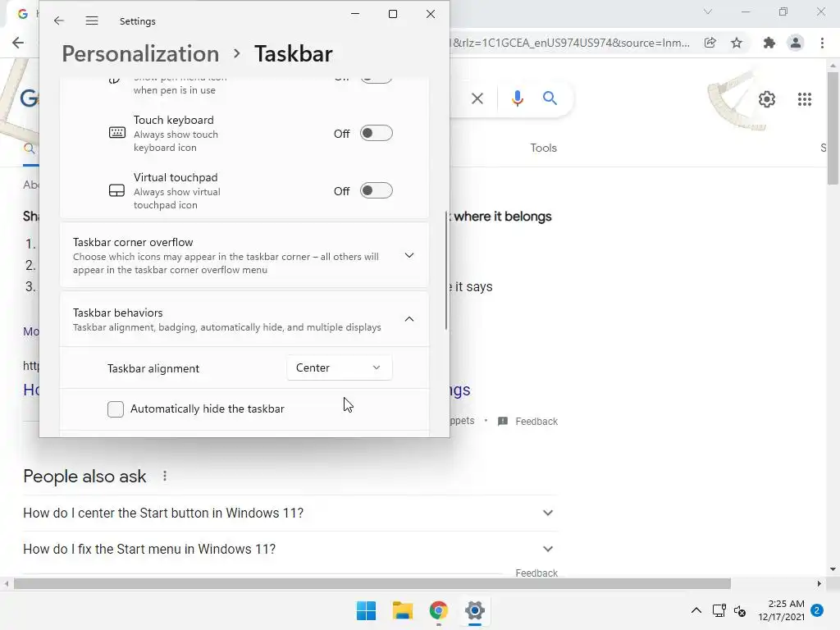The height and width of the screenshot is (630, 840).
Task: Click Chrome's back arrow
Action: (x=18, y=43)
